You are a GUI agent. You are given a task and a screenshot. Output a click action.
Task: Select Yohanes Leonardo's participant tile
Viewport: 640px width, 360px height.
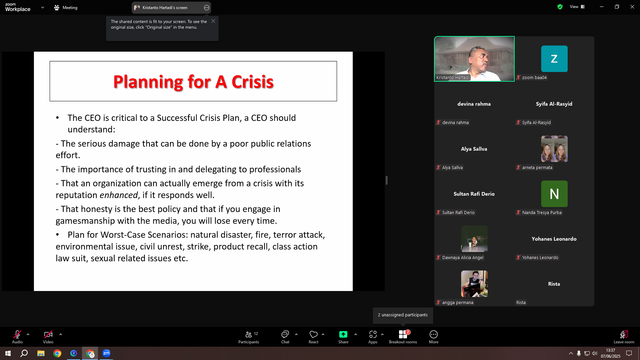tap(554, 239)
